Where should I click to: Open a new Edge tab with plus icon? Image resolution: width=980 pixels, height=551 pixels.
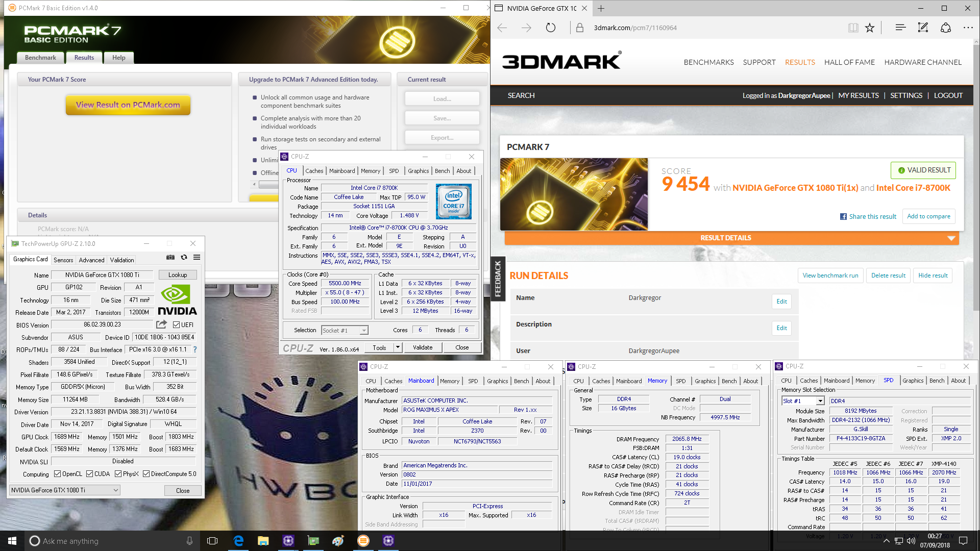tap(601, 8)
